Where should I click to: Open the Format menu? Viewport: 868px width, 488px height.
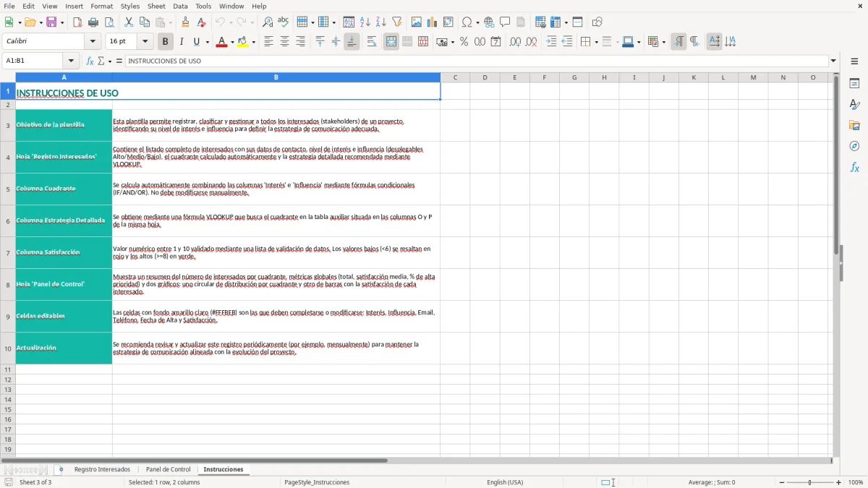(x=102, y=6)
